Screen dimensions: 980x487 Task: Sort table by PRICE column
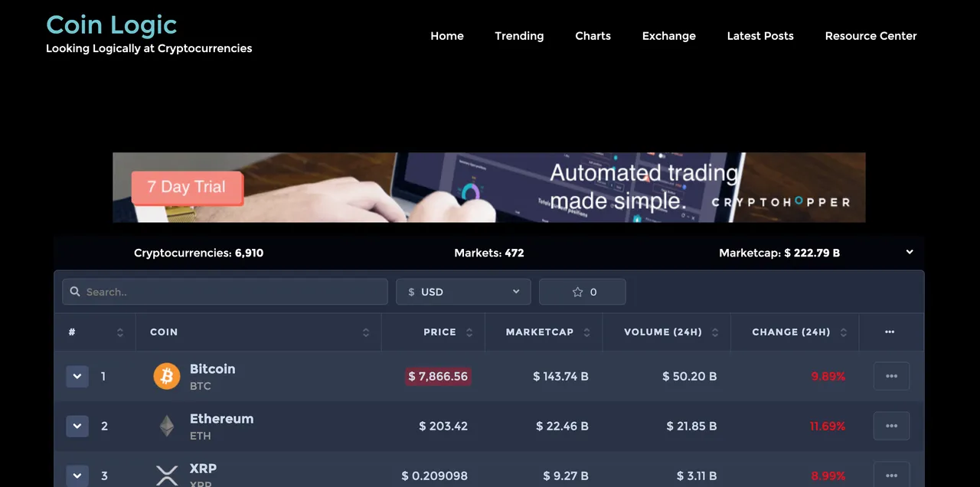pos(469,332)
